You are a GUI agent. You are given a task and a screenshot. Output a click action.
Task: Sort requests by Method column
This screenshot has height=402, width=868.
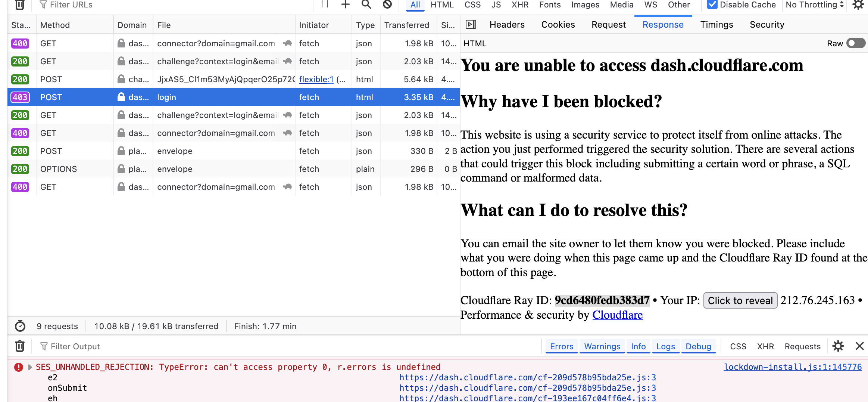coord(75,25)
